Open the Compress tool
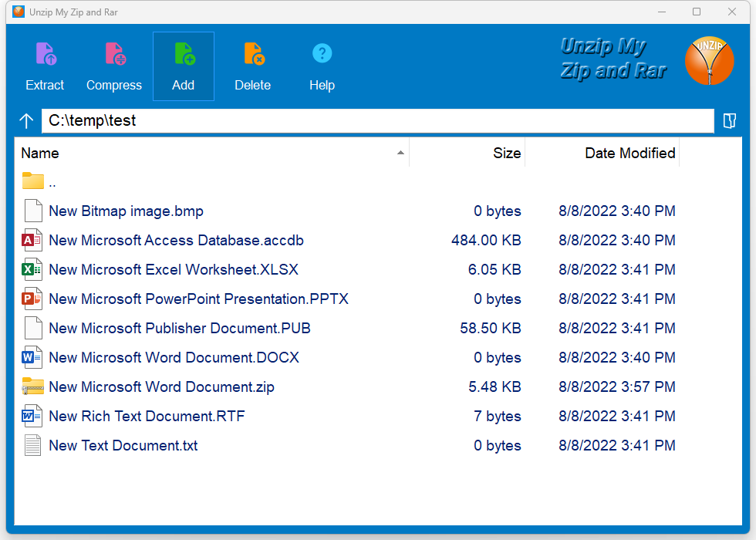Screen dimensions: 756x540 (x=114, y=66)
